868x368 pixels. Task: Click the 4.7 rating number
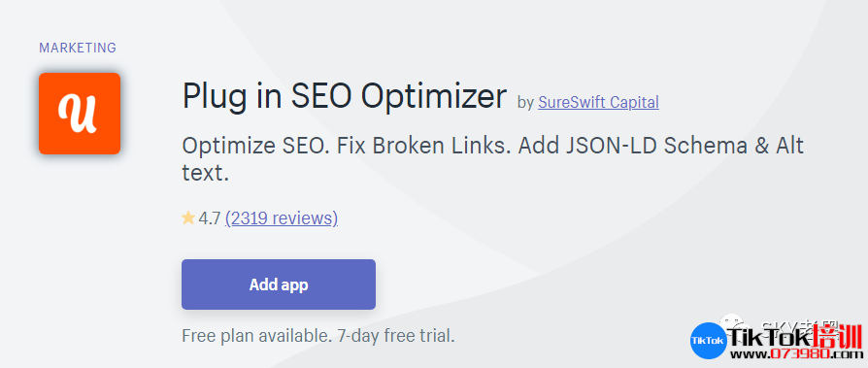click(x=210, y=218)
